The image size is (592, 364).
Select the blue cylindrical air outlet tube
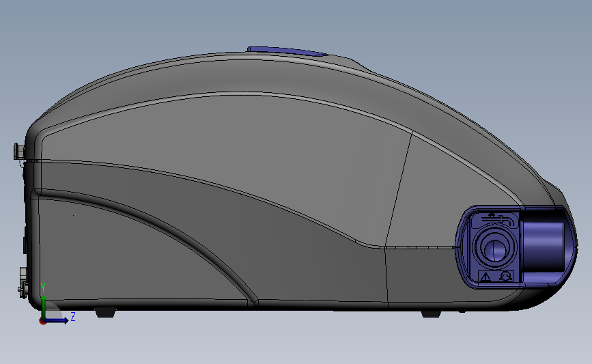543,247
